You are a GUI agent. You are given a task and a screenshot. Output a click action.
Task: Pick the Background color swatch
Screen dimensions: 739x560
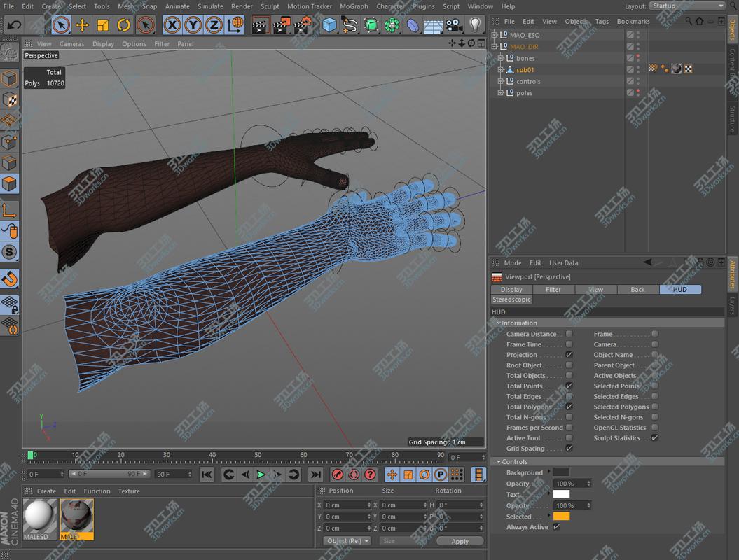tap(561, 472)
